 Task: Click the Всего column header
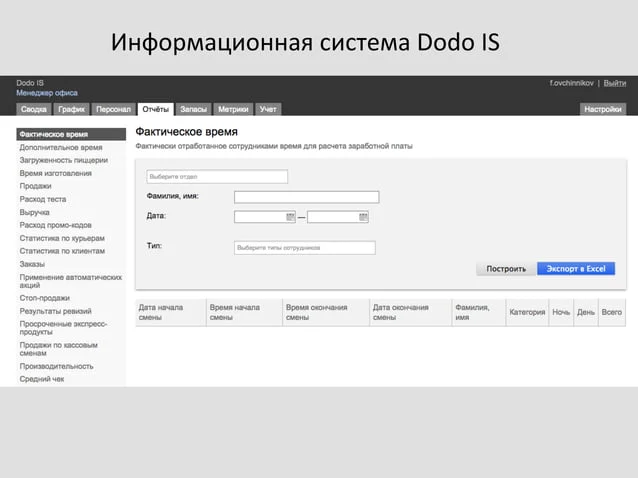point(612,312)
